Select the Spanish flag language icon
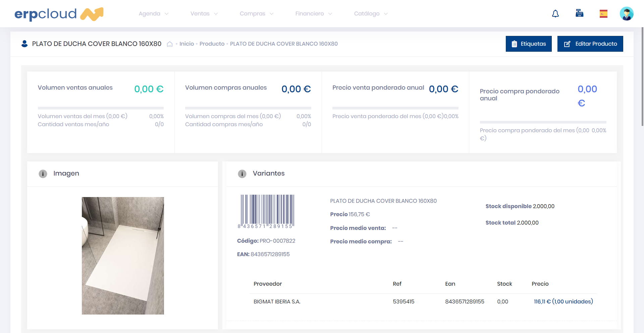This screenshot has width=644, height=333. pyautogui.click(x=603, y=14)
